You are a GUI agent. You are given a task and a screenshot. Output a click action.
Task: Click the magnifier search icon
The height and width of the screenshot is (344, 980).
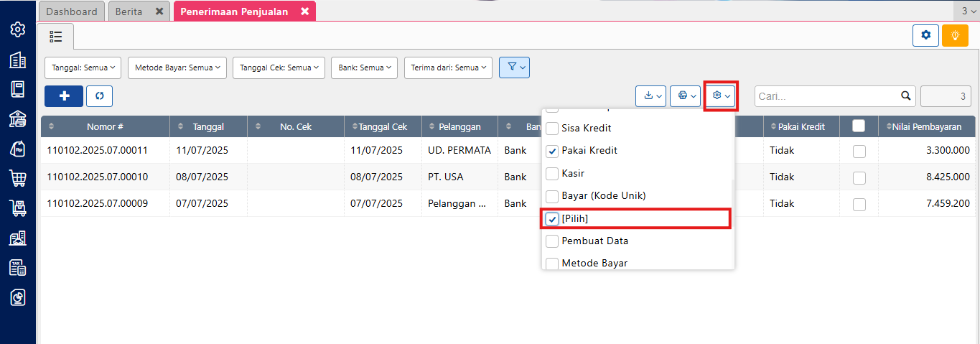(906, 96)
